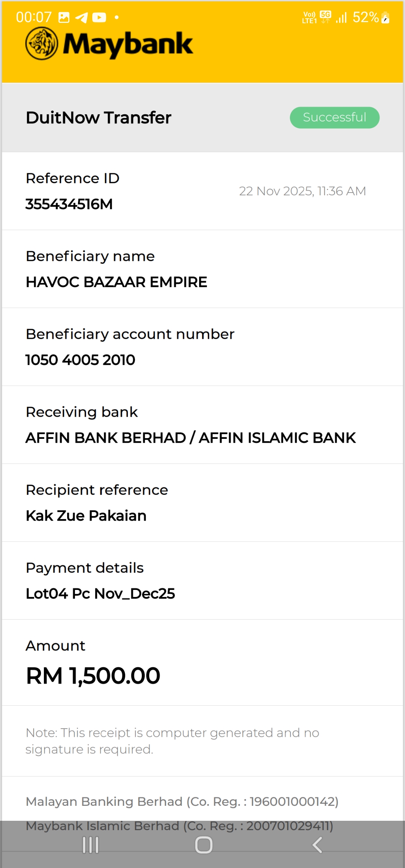Tap the status bar clock showing 00:07
Image resolution: width=405 pixels, height=868 pixels.
[x=34, y=17]
